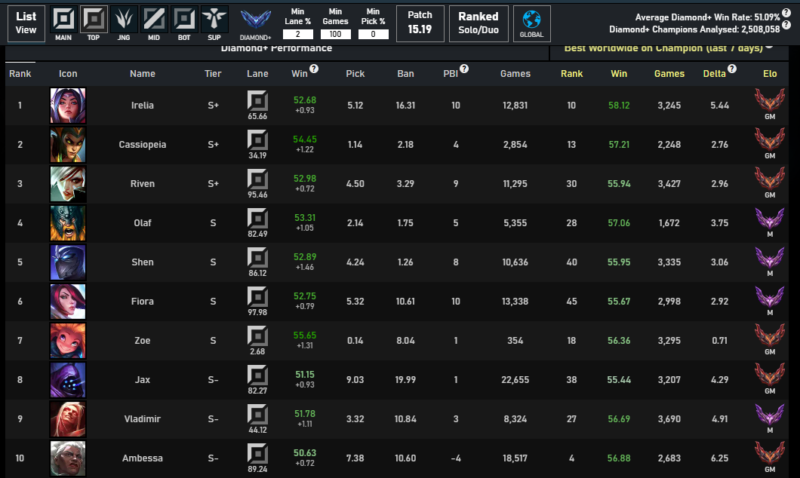Open Irelia's champion page link
Screen dimensions: 800x478
[x=143, y=105]
